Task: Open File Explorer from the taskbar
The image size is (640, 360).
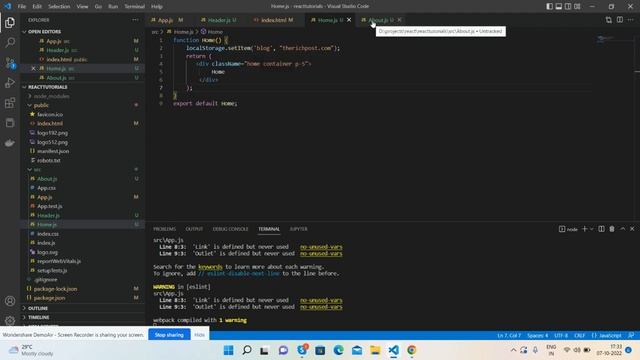Action: (375, 350)
